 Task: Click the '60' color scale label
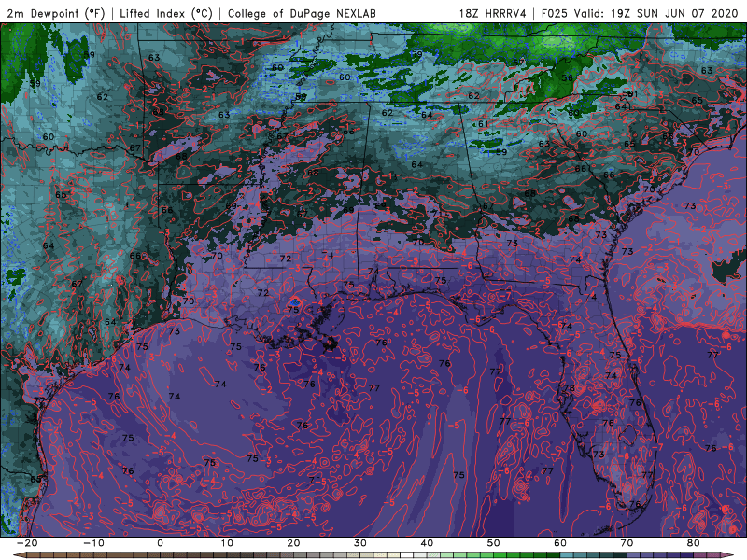pyautogui.click(x=560, y=543)
